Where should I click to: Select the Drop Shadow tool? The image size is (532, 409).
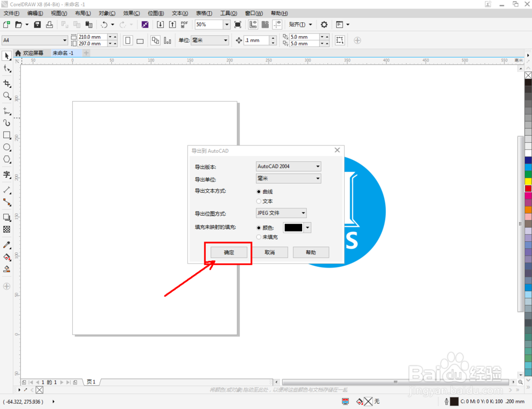click(x=7, y=217)
